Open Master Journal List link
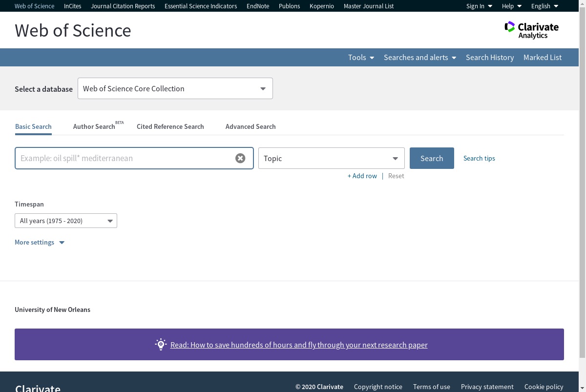The width and height of the screenshot is (586, 392). [369, 6]
